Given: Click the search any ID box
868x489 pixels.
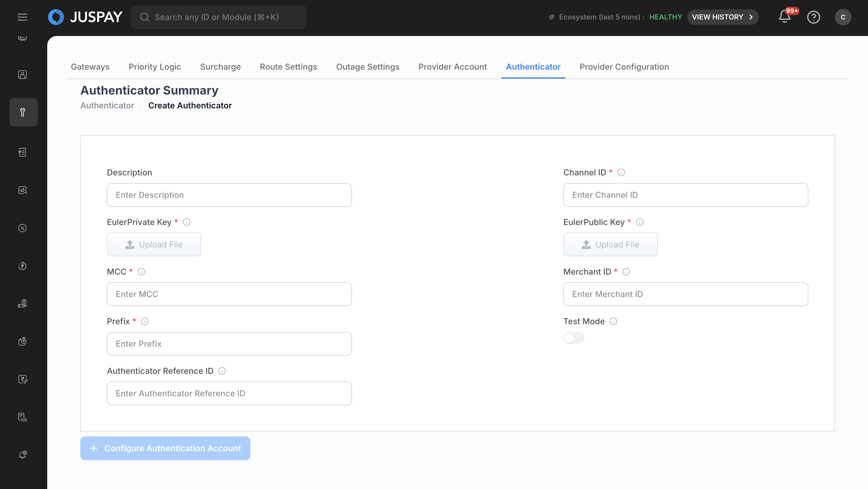Looking at the screenshot, I should 218,17.
